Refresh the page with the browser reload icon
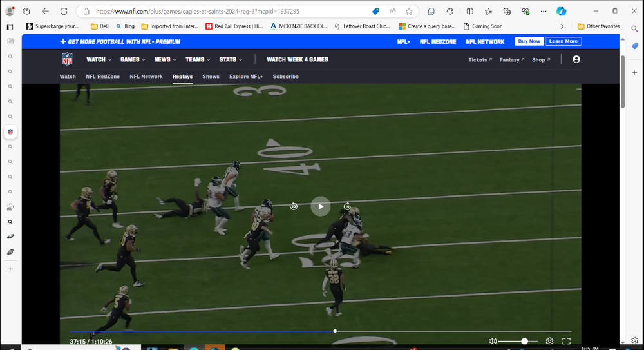 (64, 11)
